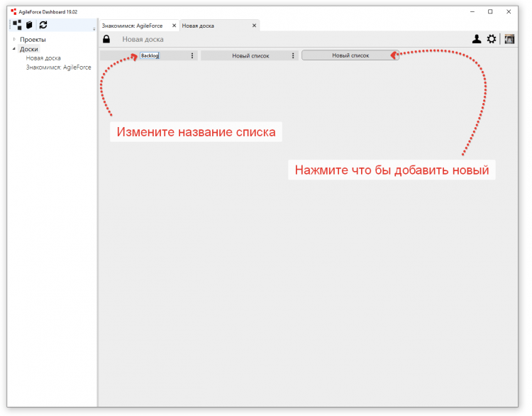
Task: Click the board background picture icon
Action: pyautogui.click(x=509, y=39)
